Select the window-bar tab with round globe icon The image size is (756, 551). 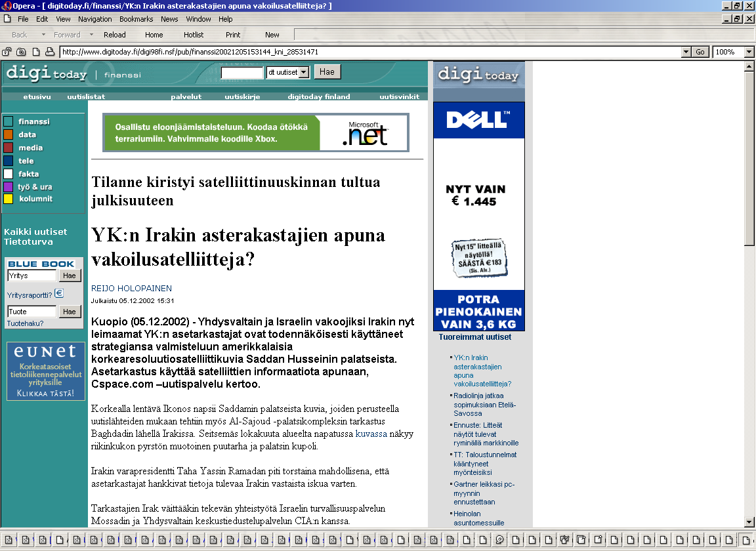499,540
